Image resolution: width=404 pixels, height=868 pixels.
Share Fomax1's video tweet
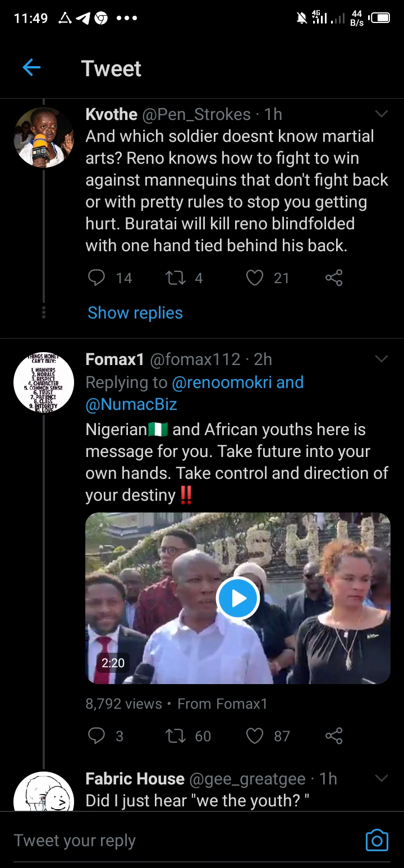click(x=334, y=736)
